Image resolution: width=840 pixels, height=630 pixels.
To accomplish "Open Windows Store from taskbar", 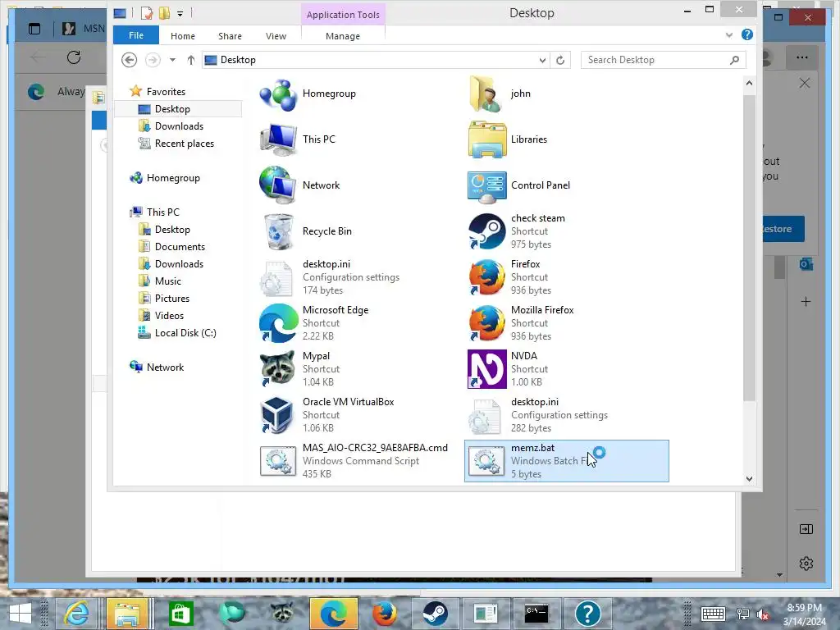I will [x=180, y=614].
